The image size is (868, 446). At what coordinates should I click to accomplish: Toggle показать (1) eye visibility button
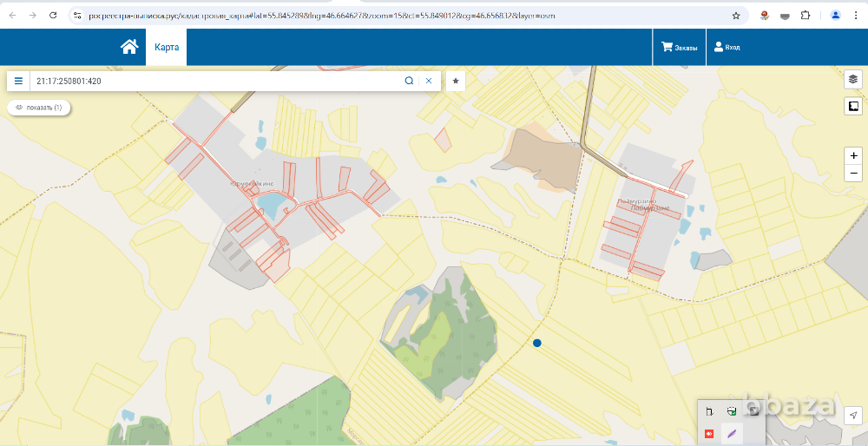[x=39, y=108]
